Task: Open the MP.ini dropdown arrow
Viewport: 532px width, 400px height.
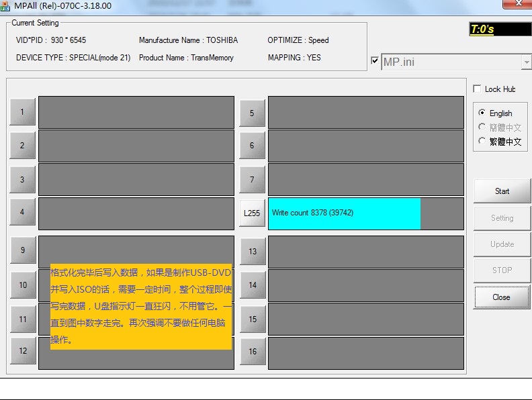Action: (x=526, y=62)
